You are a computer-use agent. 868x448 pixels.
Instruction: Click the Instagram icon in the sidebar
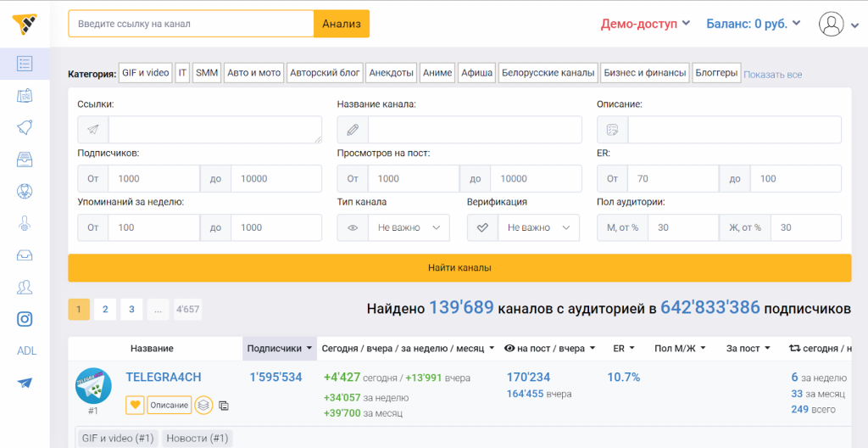pyautogui.click(x=25, y=319)
